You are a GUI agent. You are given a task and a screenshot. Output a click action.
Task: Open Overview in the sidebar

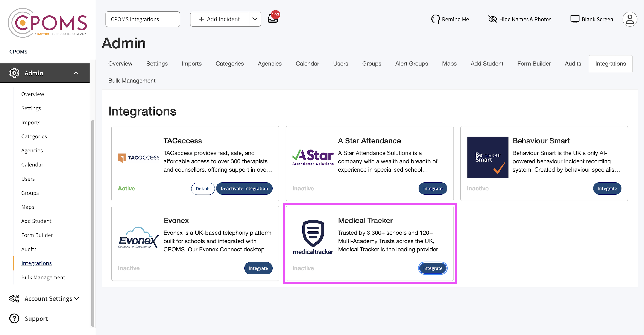32,94
